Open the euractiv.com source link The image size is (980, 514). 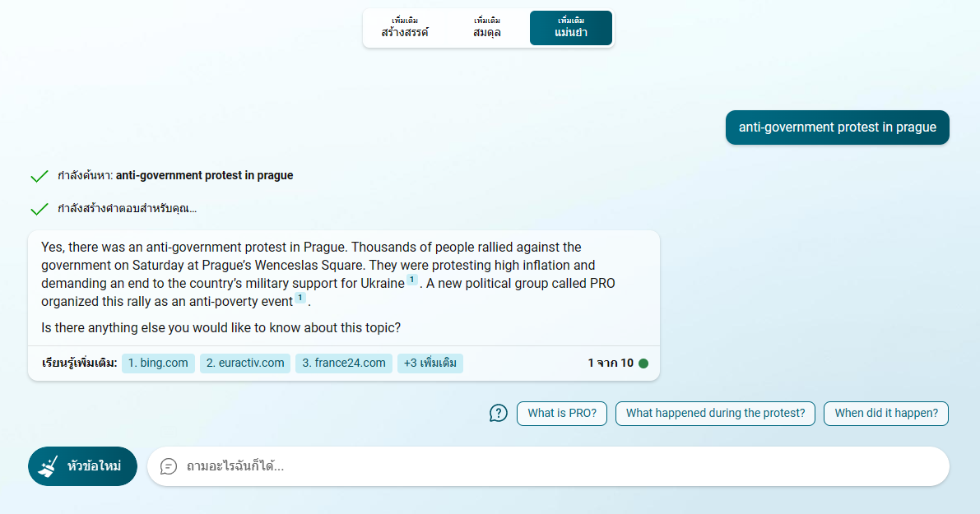tap(245, 364)
